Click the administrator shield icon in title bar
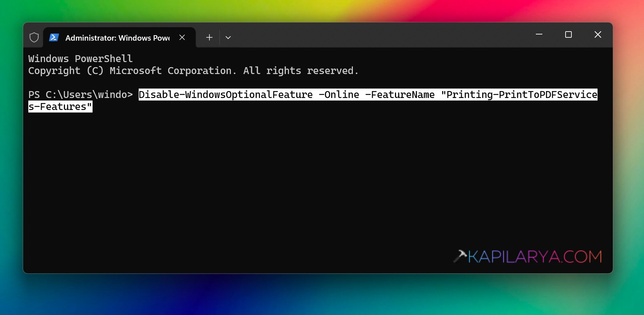 (34, 37)
